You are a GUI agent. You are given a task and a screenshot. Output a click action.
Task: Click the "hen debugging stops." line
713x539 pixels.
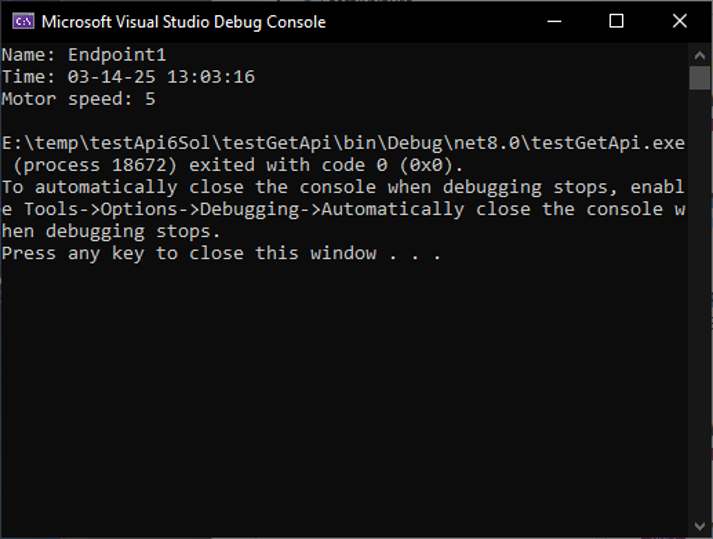click(x=110, y=231)
